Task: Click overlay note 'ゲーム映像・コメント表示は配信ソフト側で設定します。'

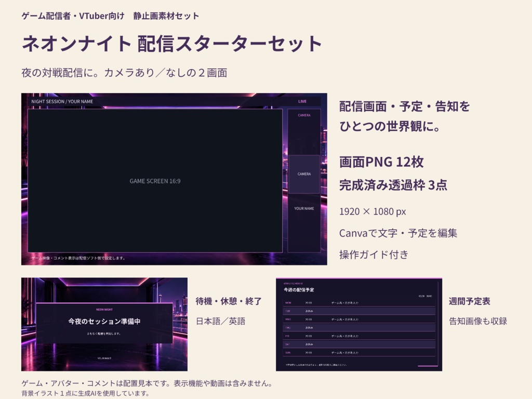Action: tap(79, 258)
